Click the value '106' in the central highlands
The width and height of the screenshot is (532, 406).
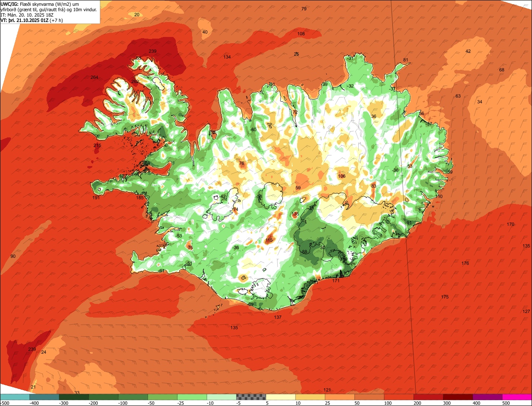click(342, 176)
